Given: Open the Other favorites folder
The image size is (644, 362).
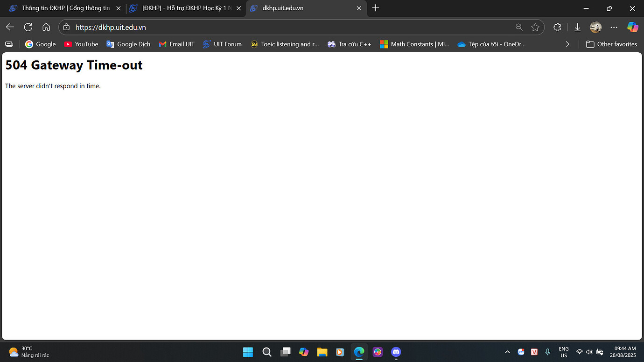Looking at the screenshot, I should pyautogui.click(x=611, y=44).
